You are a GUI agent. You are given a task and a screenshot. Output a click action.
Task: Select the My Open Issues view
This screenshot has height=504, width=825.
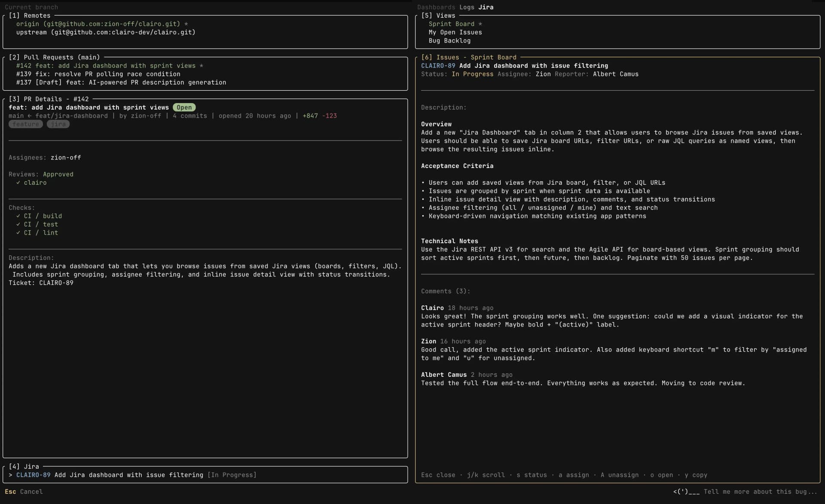tap(455, 32)
